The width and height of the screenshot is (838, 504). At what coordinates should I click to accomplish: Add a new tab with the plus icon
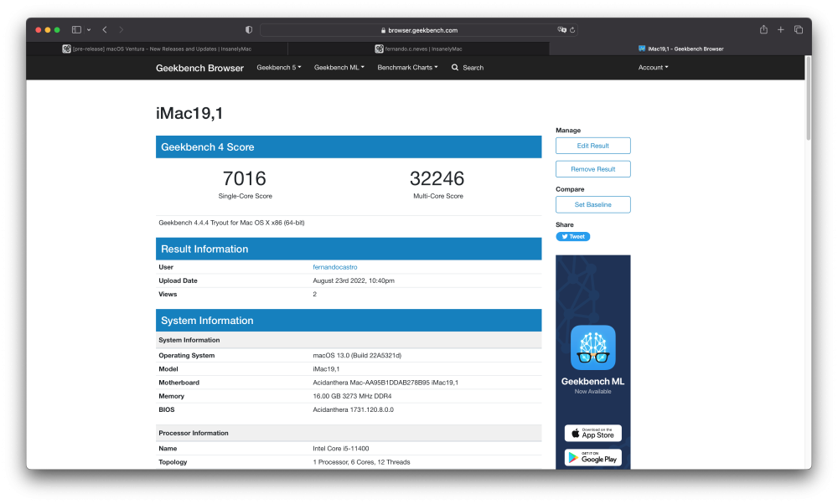(781, 30)
